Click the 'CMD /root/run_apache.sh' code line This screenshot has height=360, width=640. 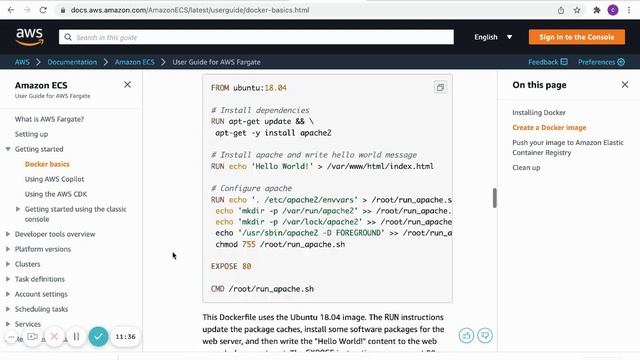coord(262,289)
